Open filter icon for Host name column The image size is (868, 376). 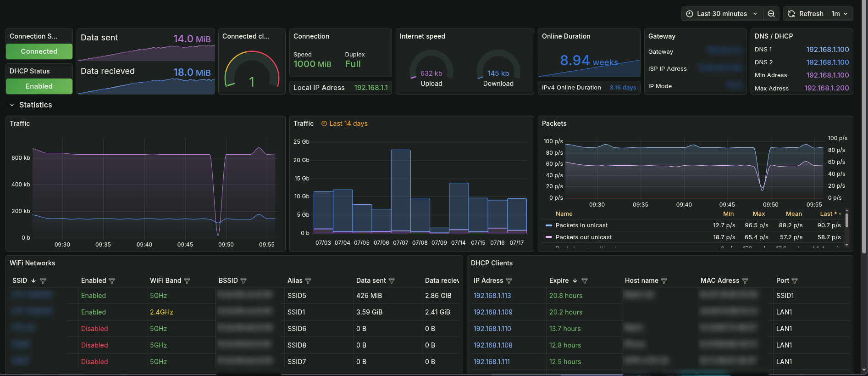tap(664, 281)
